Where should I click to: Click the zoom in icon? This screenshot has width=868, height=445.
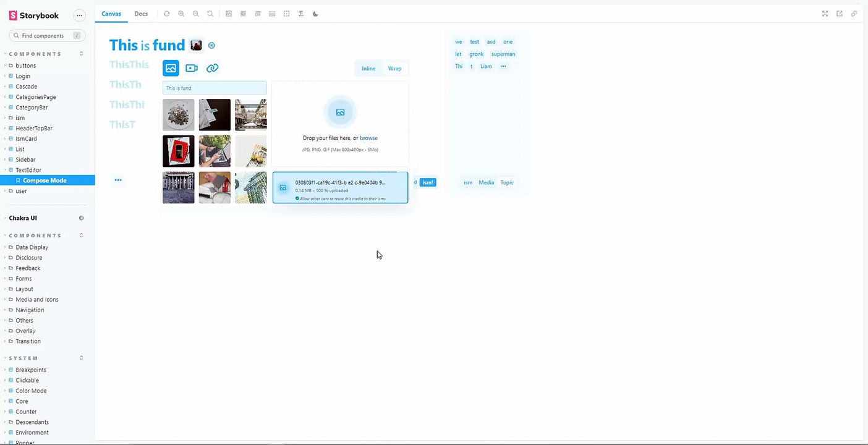tap(181, 14)
